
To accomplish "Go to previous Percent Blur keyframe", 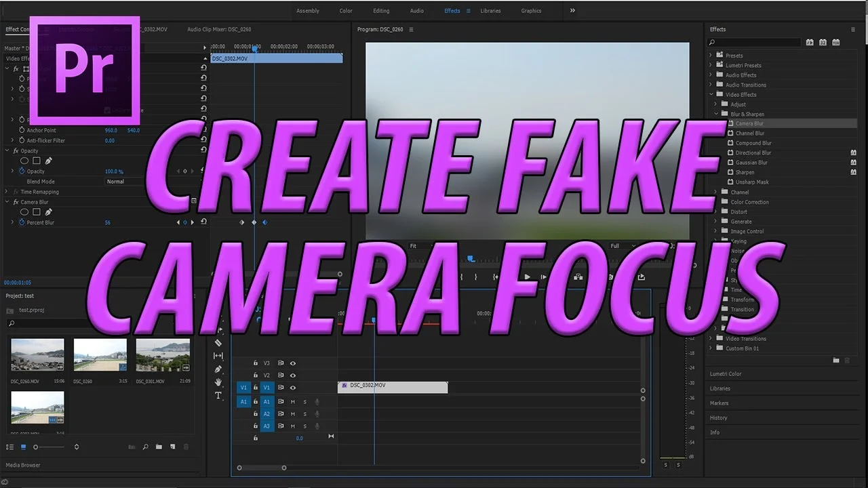I will pyautogui.click(x=178, y=222).
